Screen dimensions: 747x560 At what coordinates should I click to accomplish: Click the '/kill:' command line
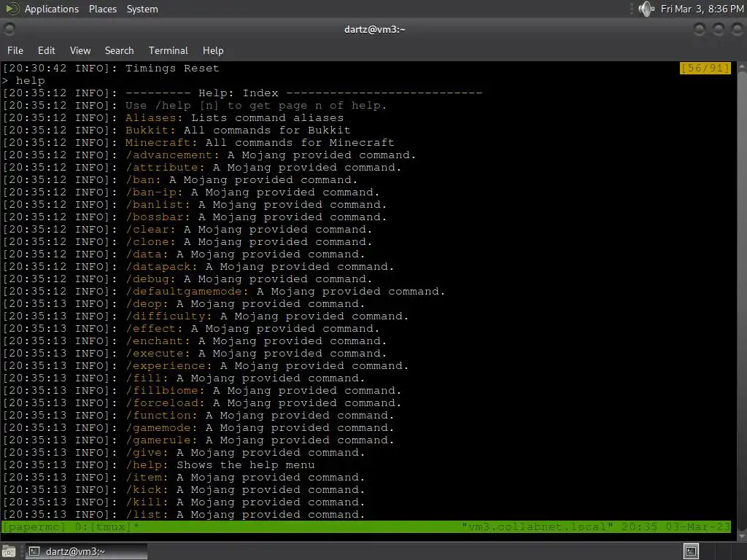click(184, 502)
